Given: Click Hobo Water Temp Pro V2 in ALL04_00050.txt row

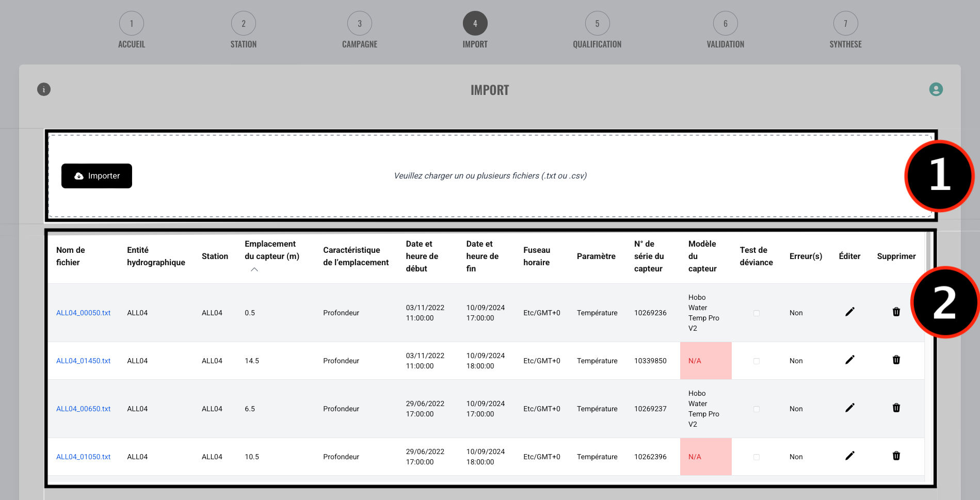Looking at the screenshot, I should (704, 313).
